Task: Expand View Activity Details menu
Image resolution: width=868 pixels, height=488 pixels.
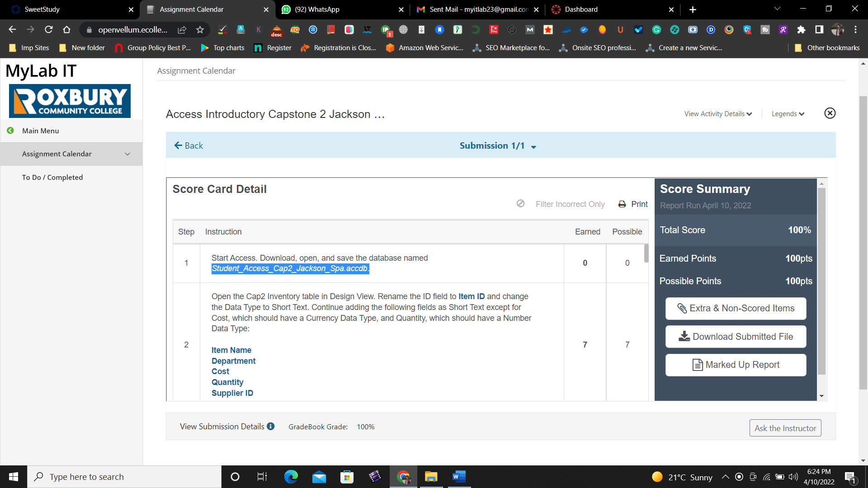Action: [x=718, y=114]
